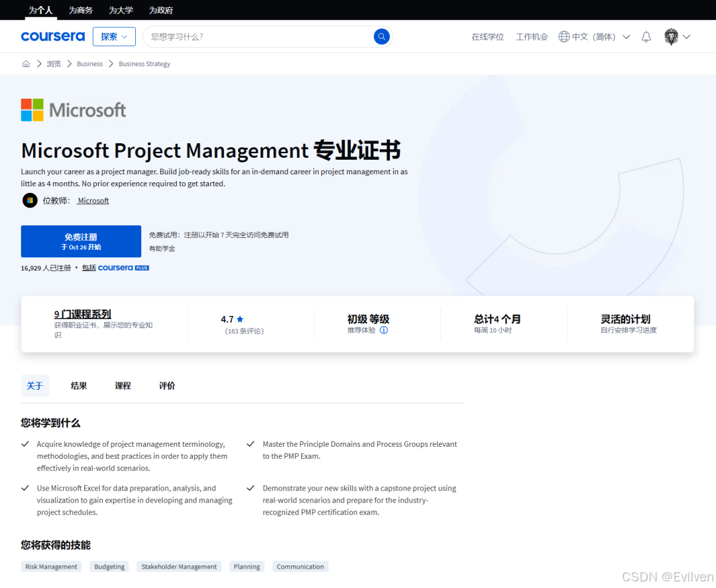Click the 包括 Coursera Plus link

click(x=115, y=268)
